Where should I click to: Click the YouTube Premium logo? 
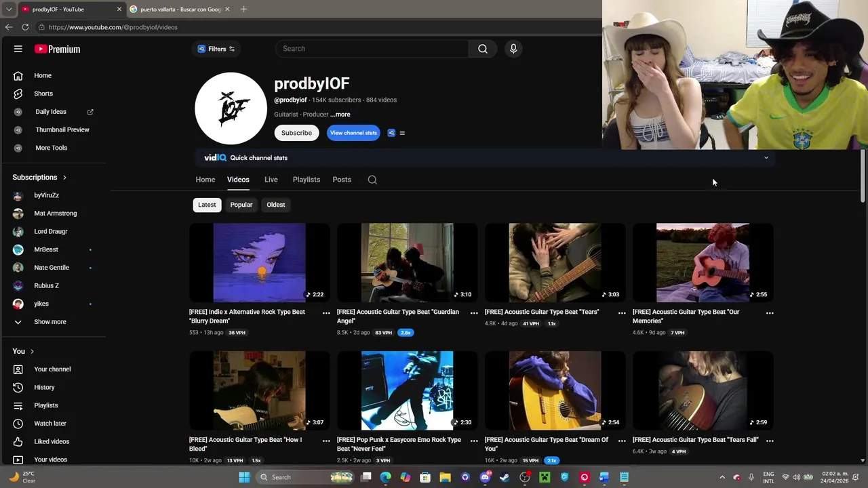(x=58, y=49)
